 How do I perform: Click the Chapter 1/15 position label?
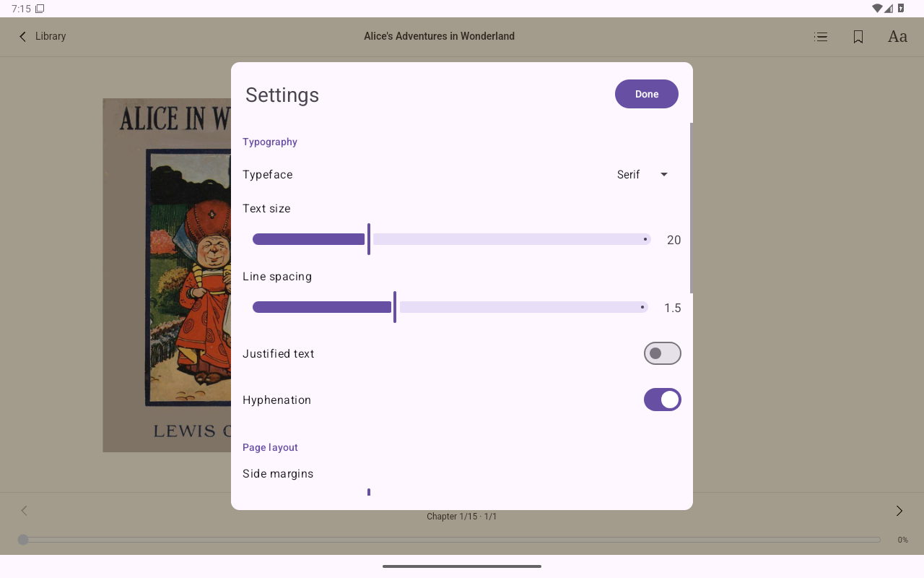[462, 517]
